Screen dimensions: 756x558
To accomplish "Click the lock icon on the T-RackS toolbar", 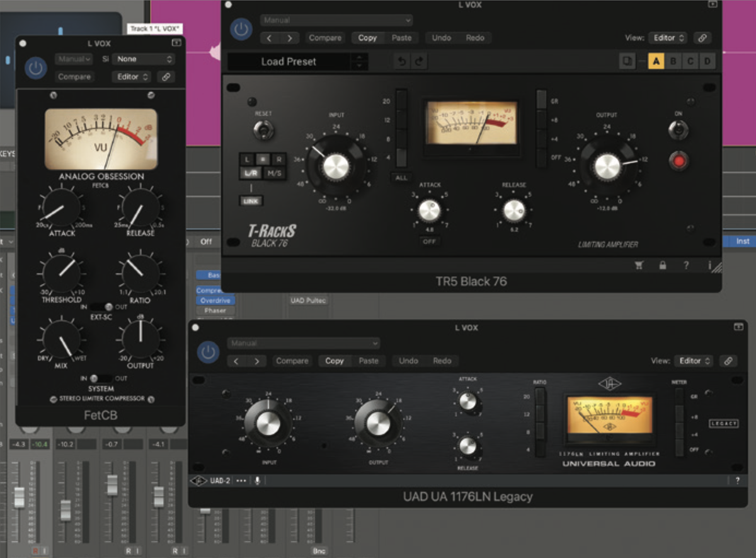I will [662, 265].
